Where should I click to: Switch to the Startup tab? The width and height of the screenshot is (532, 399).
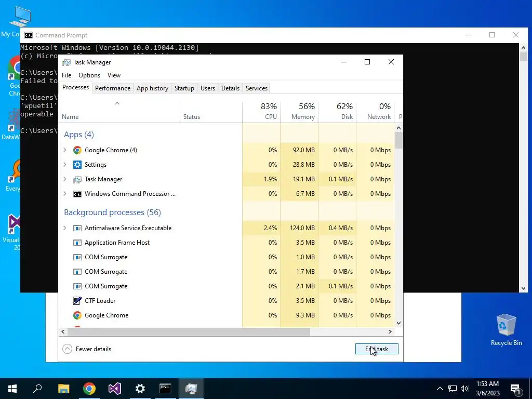coord(184,88)
